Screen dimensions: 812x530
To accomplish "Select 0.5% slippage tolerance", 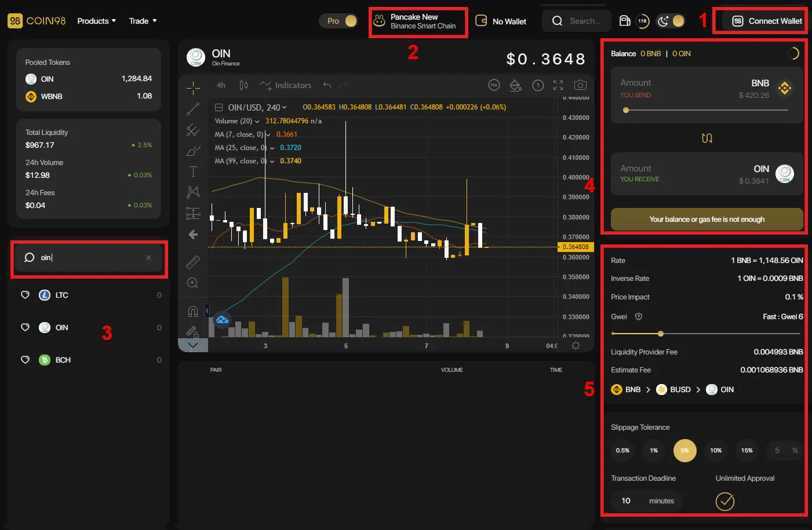I will (622, 451).
